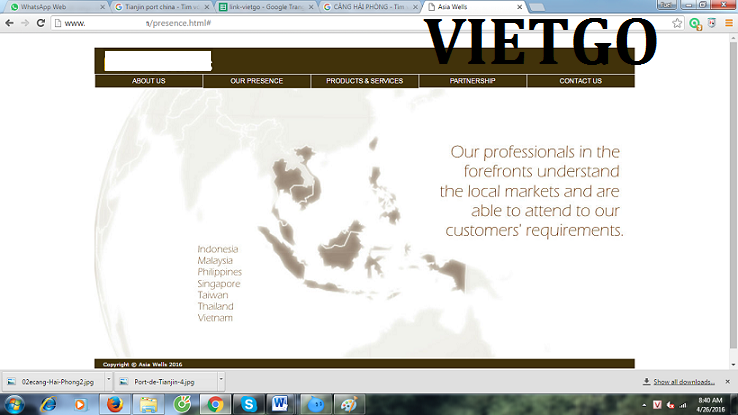Click the Taiwan country link

pos(213,295)
